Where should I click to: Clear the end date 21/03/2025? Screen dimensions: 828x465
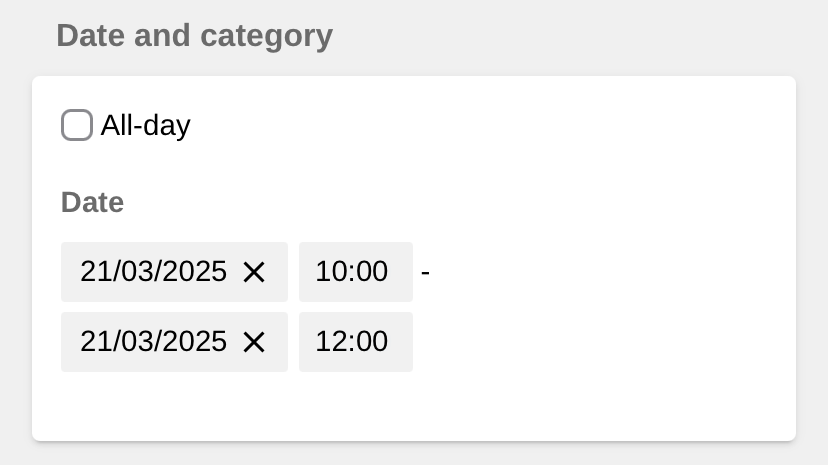(254, 342)
